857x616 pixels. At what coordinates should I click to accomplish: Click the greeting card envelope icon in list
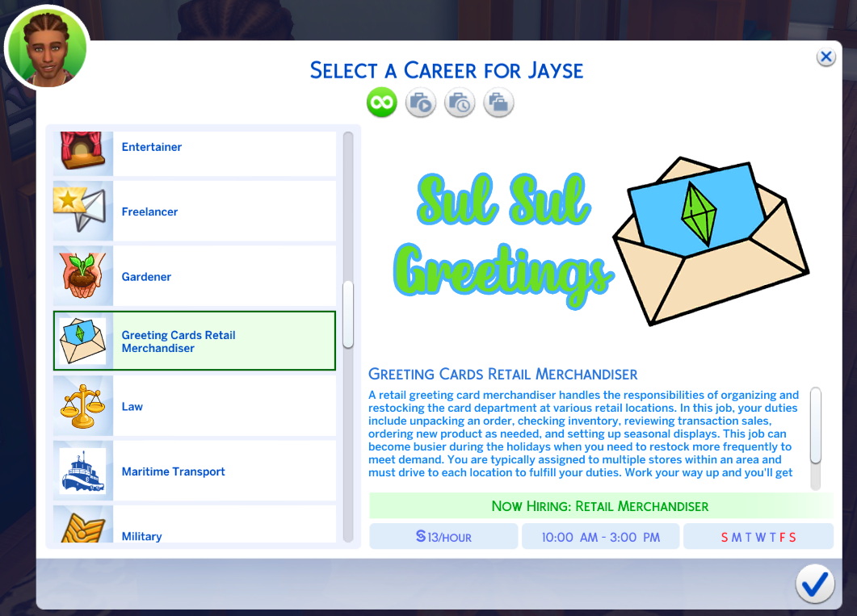pos(82,342)
